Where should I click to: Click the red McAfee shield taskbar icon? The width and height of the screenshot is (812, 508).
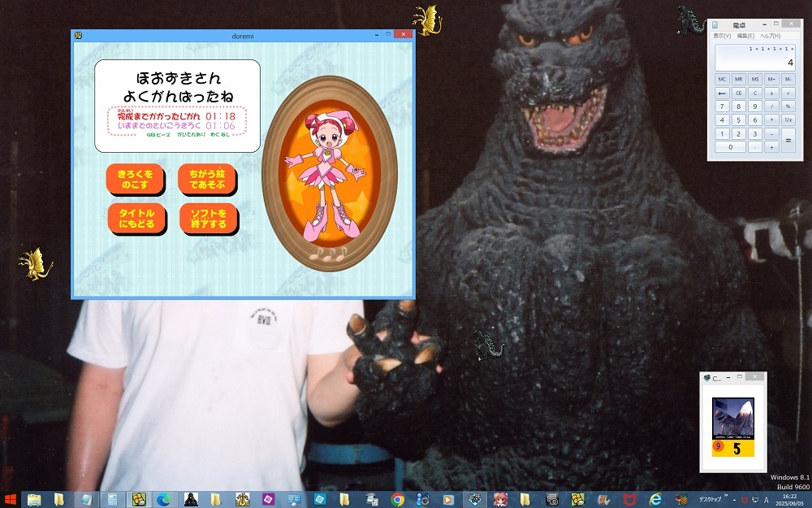(x=629, y=500)
